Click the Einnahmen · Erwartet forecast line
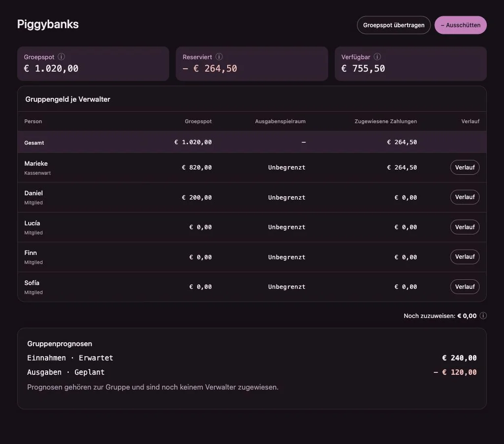This screenshot has height=444, width=504. click(70, 358)
